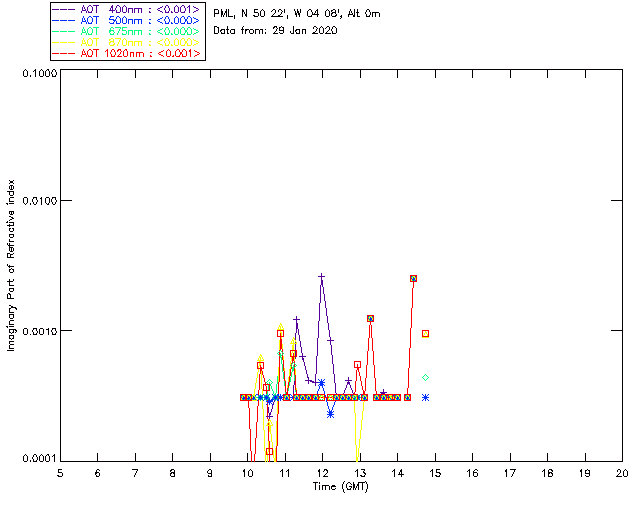Image resolution: width=640 pixels, height=512 pixels.
Task: Click the y-axis label 0.0100
Action: 39,201
